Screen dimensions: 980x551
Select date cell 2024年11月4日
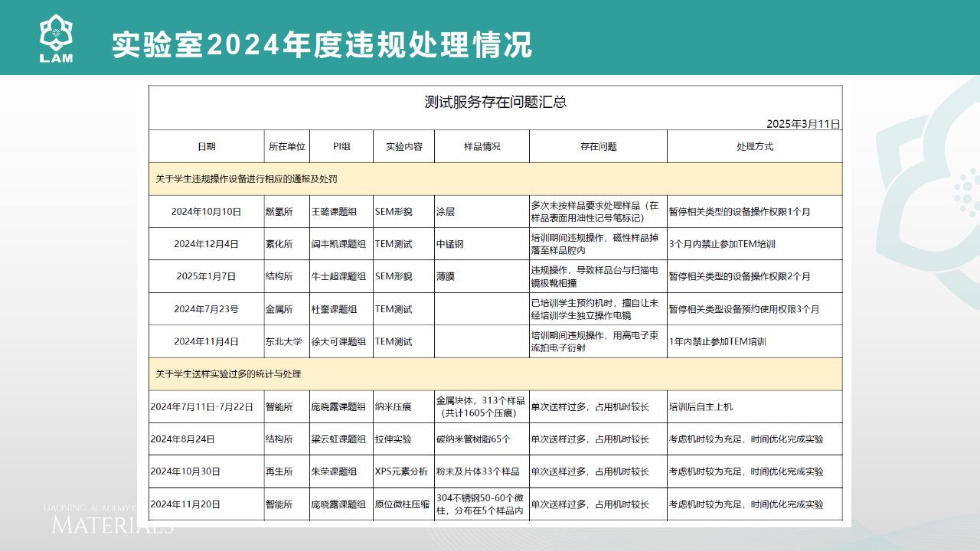206,341
